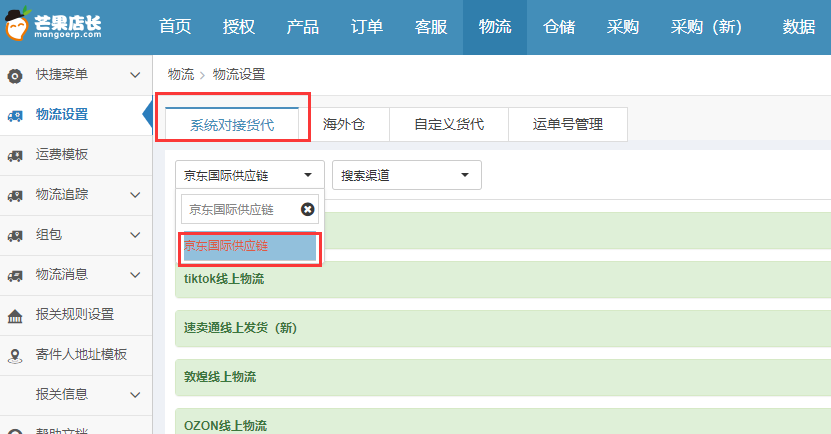Open the 仓储 menu
Image resolution: width=831 pixels, height=434 pixels.
pos(559,26)
